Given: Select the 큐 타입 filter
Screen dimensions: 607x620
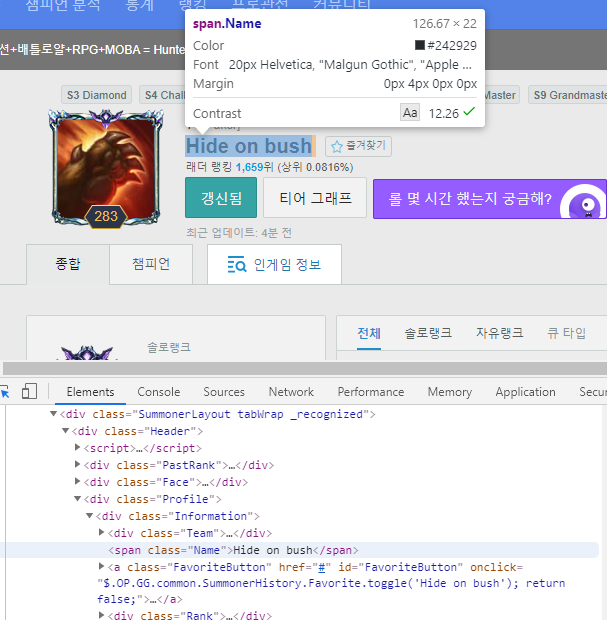Looking at the screenshot, I should click(x=566, y=333).
